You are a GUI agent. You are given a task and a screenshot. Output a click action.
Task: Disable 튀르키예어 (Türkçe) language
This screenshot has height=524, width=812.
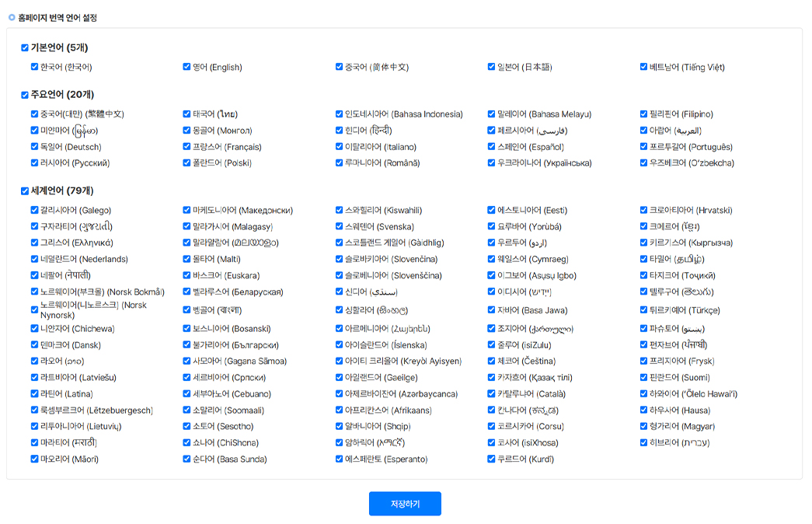[644, 309]
